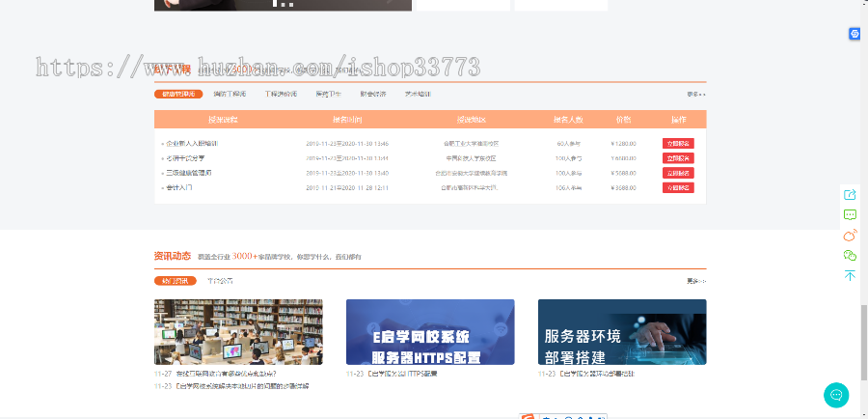Open the 11-27 news headline link
This screenshot has width=868, height=419.
(x=226, y=375)
